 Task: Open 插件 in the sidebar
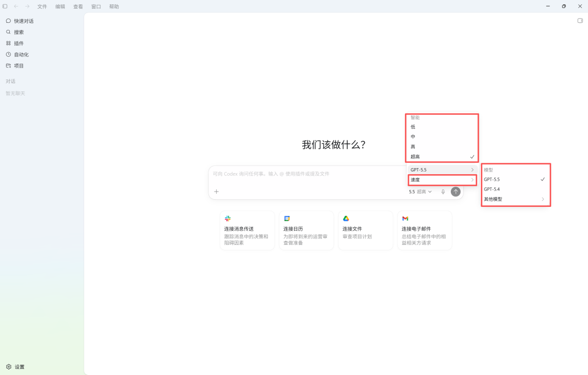point(42,44)
